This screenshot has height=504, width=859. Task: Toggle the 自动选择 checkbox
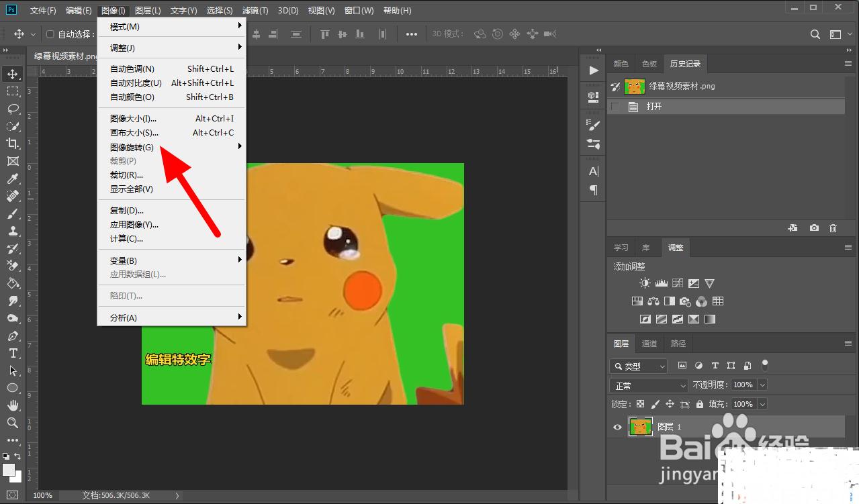tap(50, 34)
